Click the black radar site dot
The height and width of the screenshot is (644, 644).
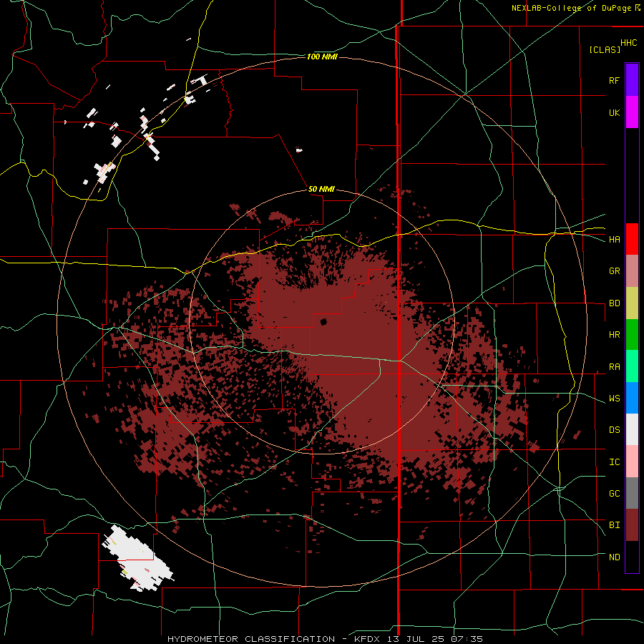323,321
